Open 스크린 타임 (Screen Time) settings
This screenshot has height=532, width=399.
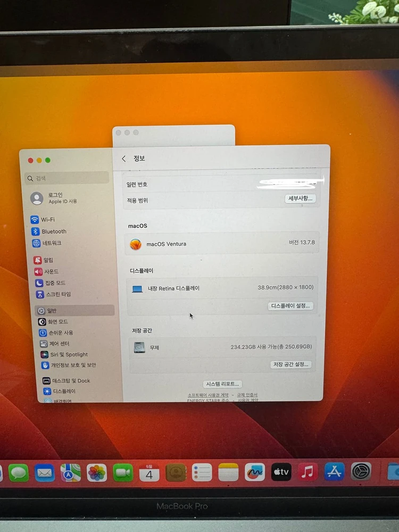point(54,294)
